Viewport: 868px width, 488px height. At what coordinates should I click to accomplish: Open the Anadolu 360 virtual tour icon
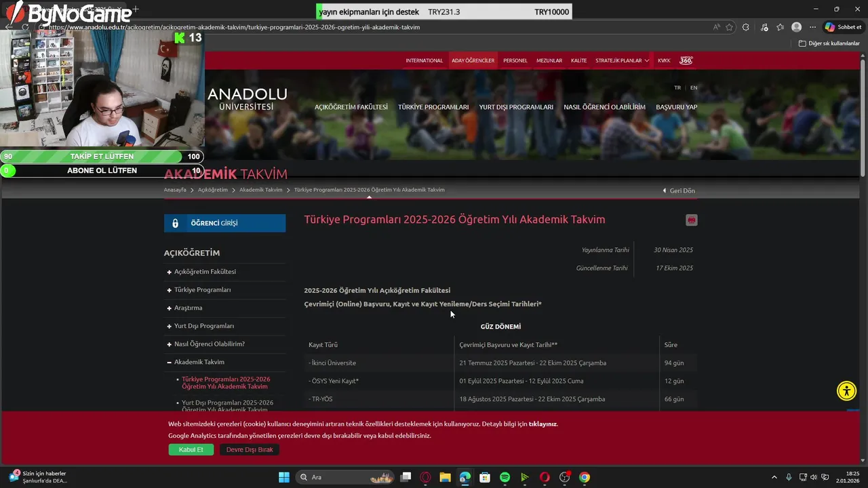pyautogui.click(x=686, y=60)
